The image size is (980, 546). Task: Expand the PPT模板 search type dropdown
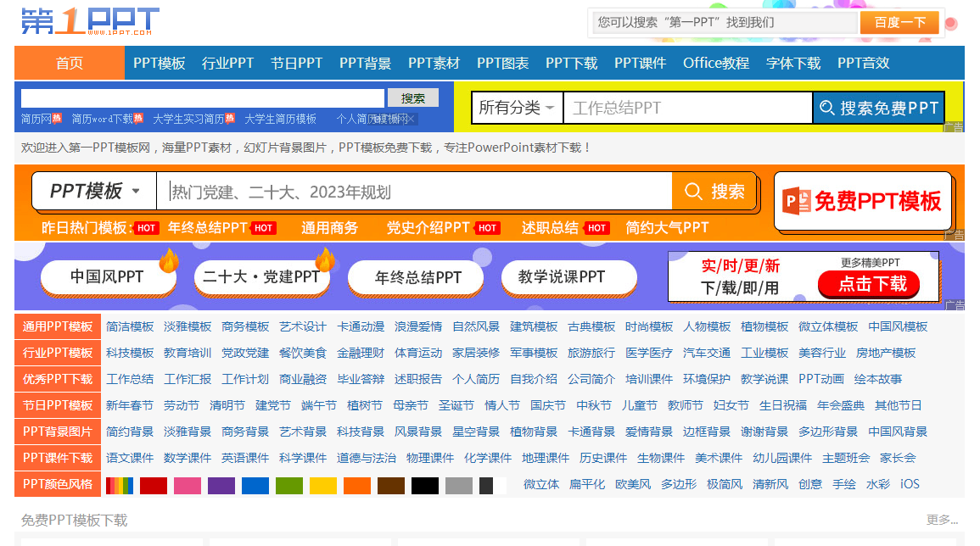[x=94, y=192]
